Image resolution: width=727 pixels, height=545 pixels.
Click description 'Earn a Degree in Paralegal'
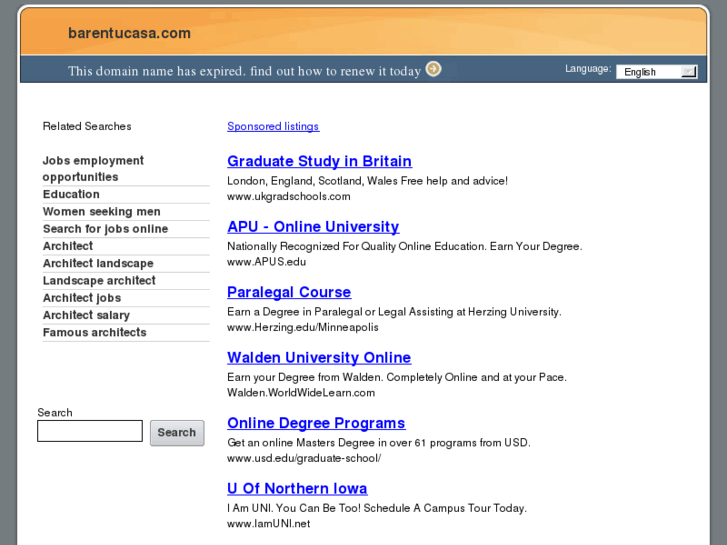coord(394,312)
